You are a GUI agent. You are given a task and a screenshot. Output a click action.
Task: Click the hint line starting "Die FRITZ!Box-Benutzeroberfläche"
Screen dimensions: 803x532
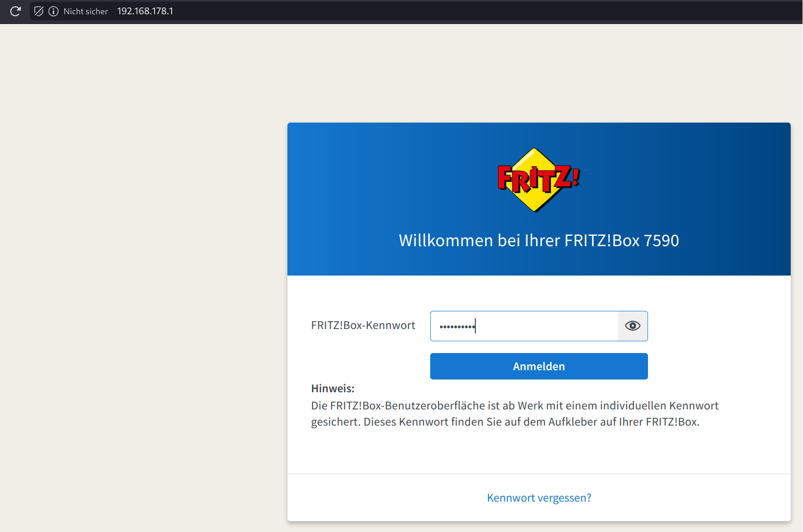click(x=514, y=405)
